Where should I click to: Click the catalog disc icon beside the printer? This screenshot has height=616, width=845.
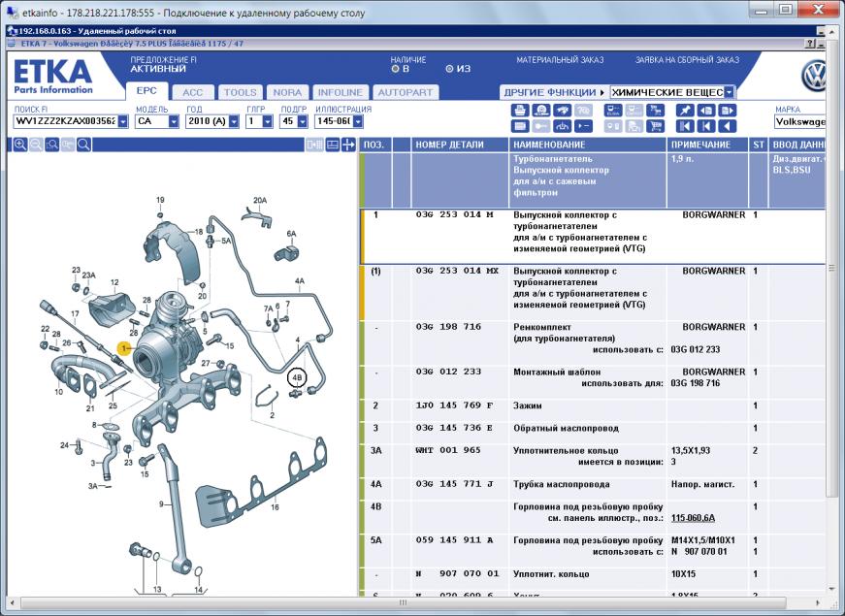pyautogui.click(x=541, y=111)
